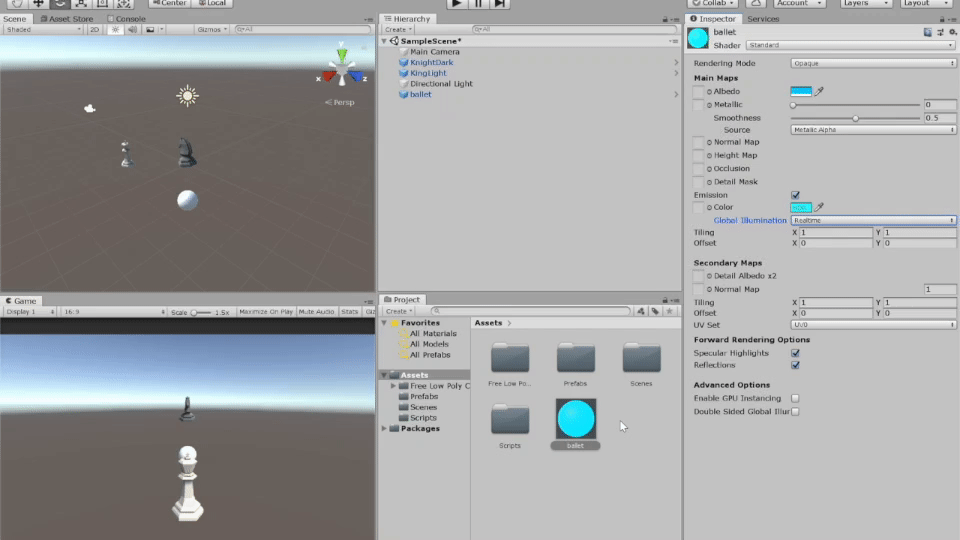Select the Move tool in the toolbar

(37, 4)
